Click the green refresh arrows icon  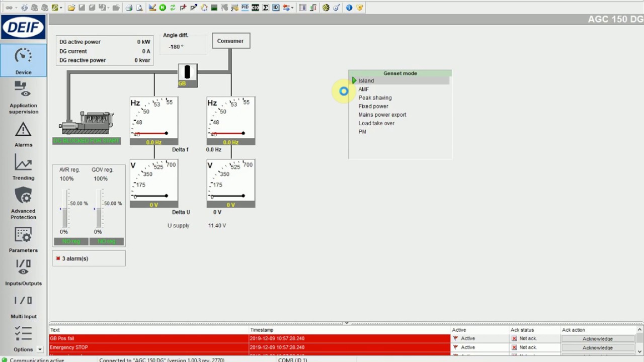point(173,8)
